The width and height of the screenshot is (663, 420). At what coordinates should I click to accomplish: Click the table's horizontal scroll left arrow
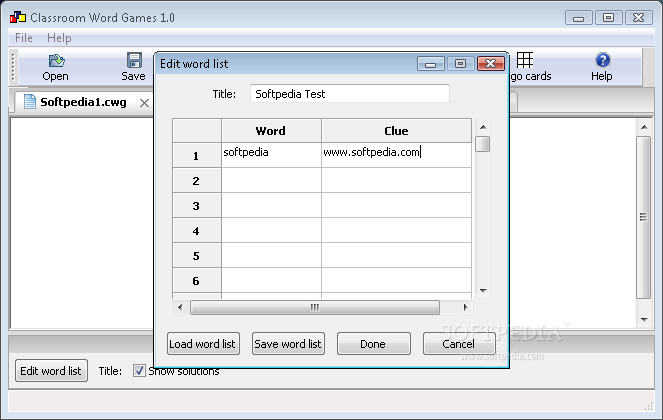coord(181,307)
